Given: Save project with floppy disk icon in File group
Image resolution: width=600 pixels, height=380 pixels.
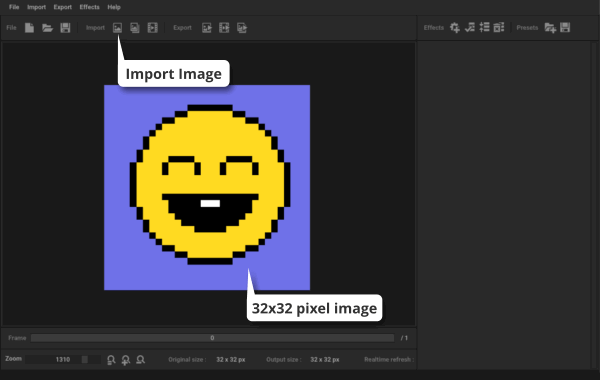Looking at the screenshot, I should (x=65, y=28).
